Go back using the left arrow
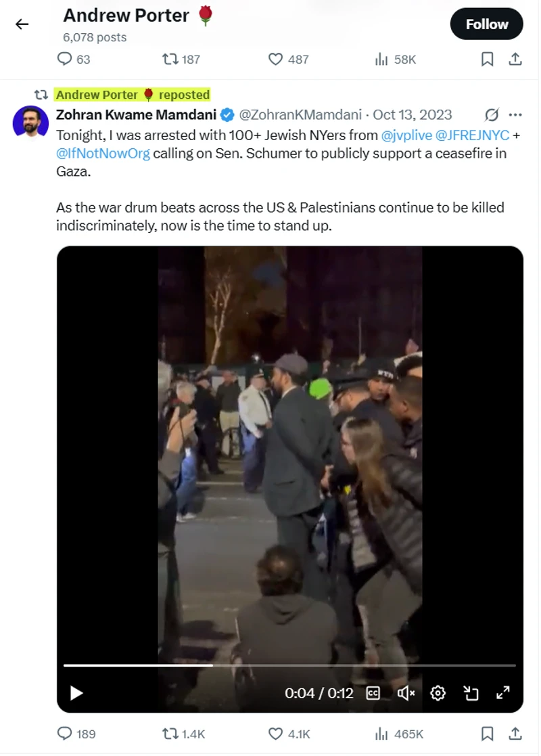This screenshot has width=541, height=756. click(x=22, y=24)
